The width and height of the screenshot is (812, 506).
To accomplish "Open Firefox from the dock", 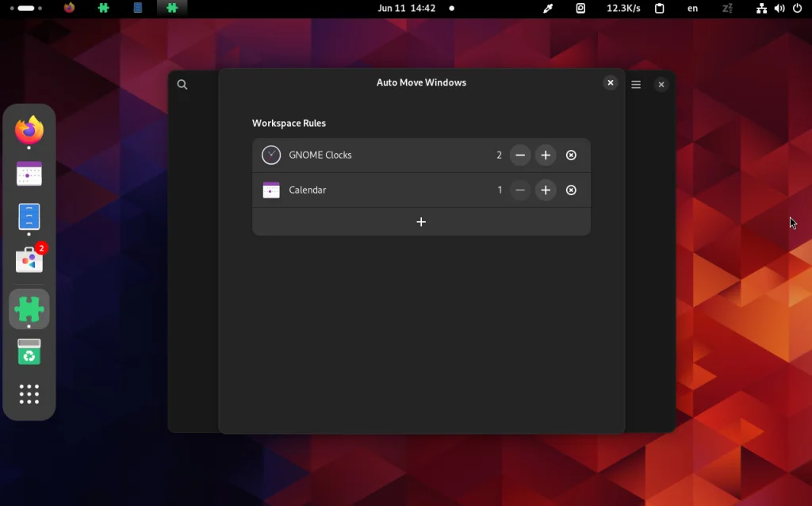I will [x=29, y=129].
